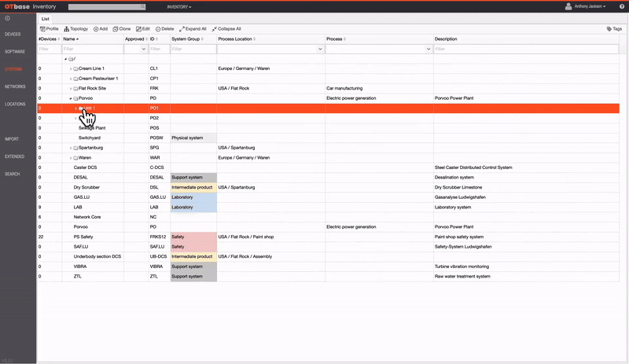Click the OTbase logo
Screen dimensions: 629x364
[x=17, y=7]
